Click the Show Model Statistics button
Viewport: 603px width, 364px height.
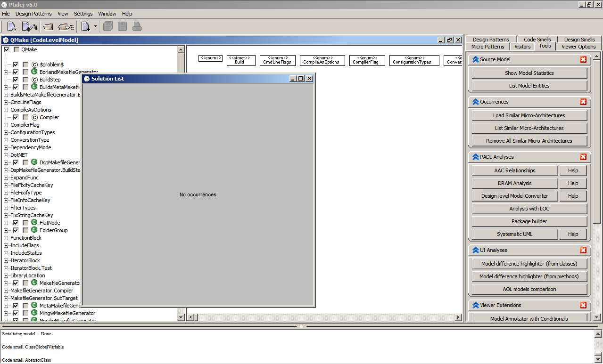[x=529, y=72]
